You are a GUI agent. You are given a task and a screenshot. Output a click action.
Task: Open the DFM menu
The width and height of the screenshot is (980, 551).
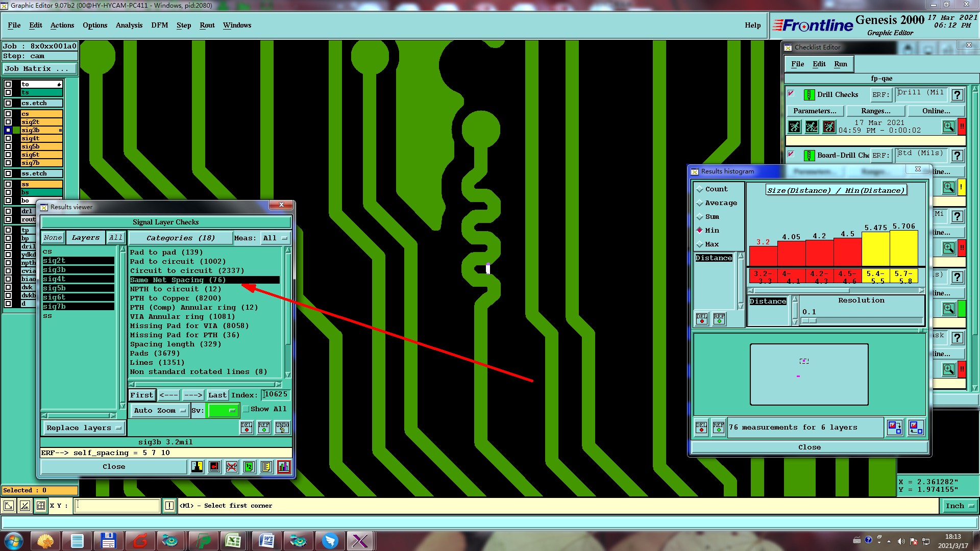[x=159, y=25]
